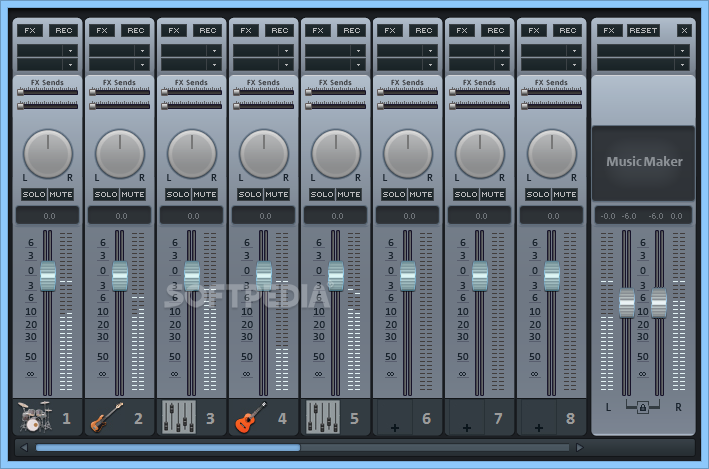The image size is (709, 469).
Task: Select the bass guitar icon on track 2
Action: [107, 417]
